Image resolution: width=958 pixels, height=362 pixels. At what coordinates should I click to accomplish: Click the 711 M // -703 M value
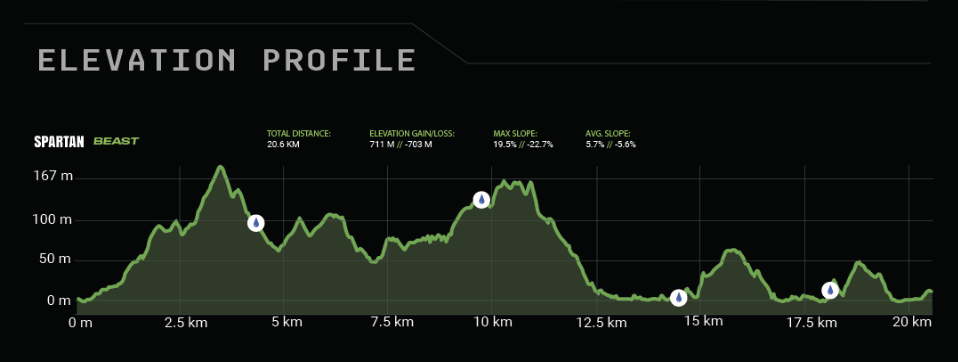[x=401, y=145]
